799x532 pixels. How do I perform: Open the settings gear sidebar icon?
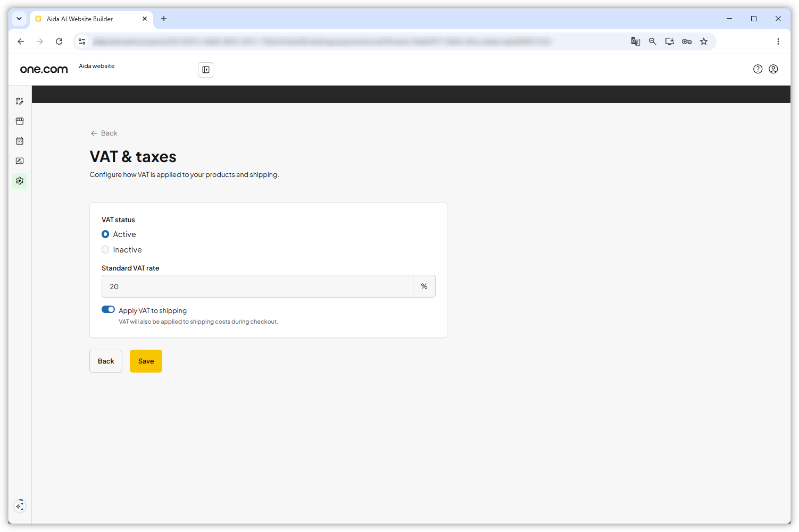(x=20, y=181)
